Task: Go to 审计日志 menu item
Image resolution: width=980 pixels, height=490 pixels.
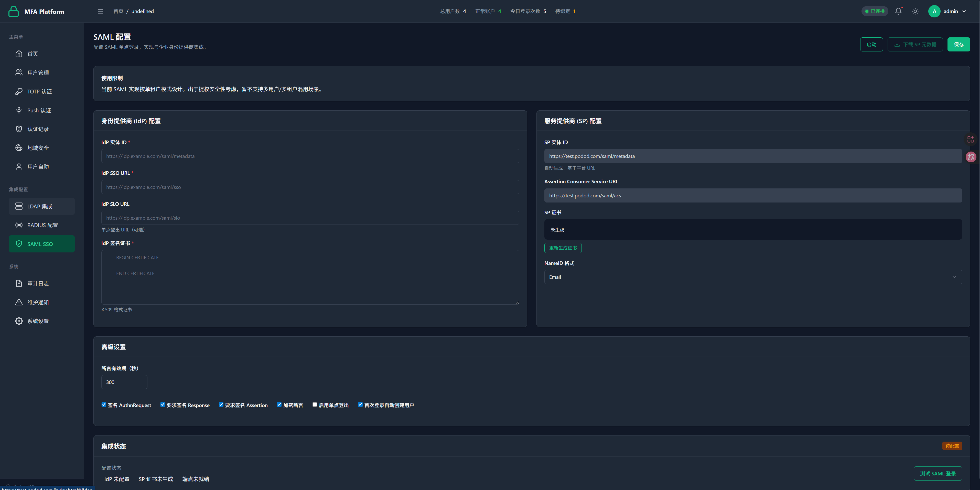Action: (38, 283)
